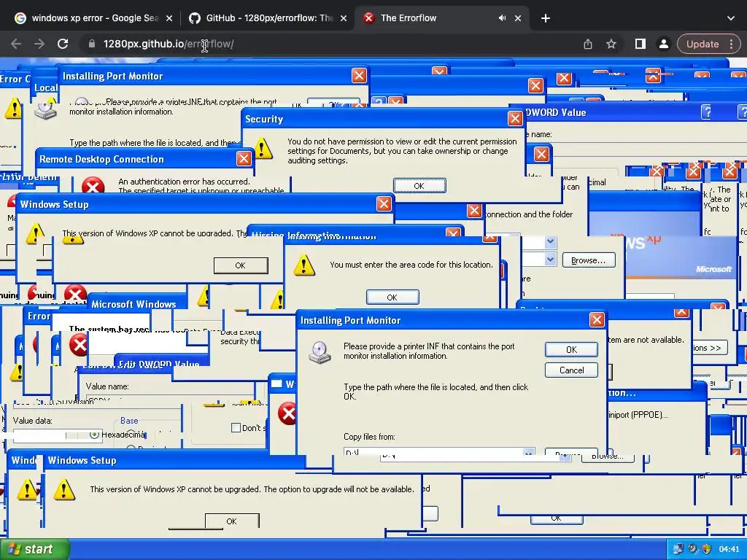Click the 'You must enter the area code' message
This screenshot has width=747, height=560.
click(x=411, y=264)
